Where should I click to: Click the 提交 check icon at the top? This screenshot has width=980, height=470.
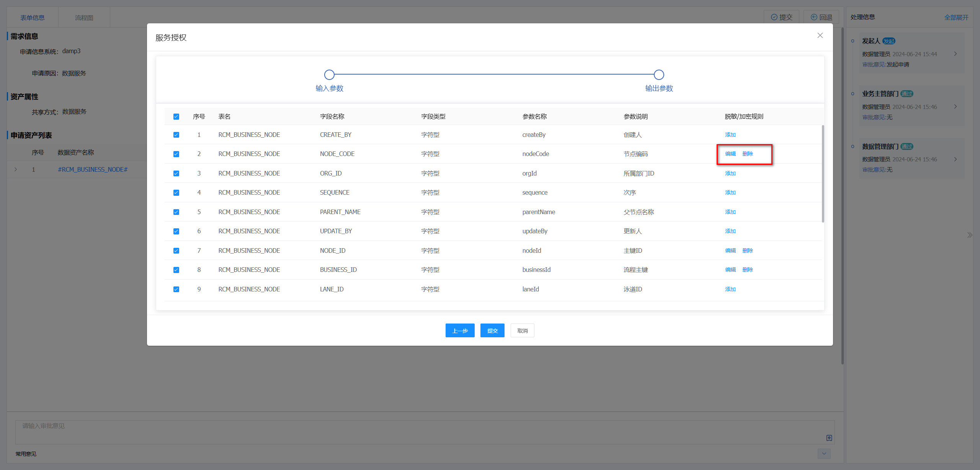(x=774, y=17)
